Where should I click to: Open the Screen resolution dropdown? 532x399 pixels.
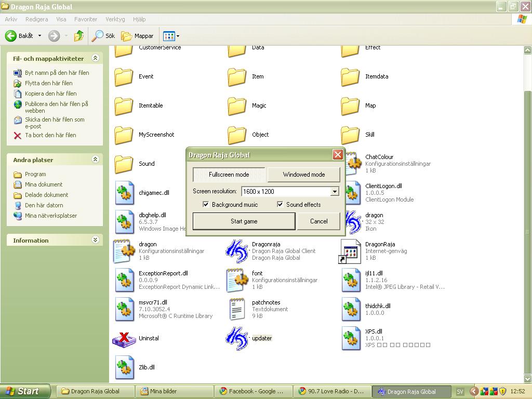coord(335,191)
